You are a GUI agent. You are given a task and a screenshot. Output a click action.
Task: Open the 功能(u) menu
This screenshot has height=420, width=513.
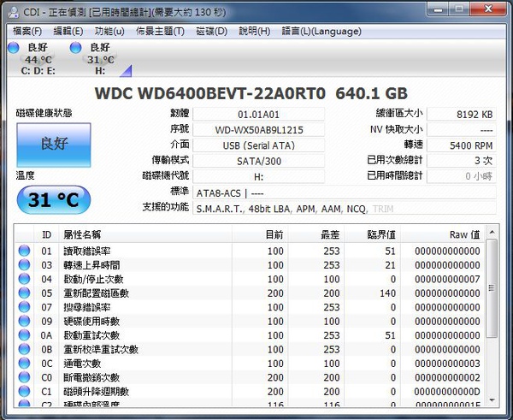click(109, 32)
